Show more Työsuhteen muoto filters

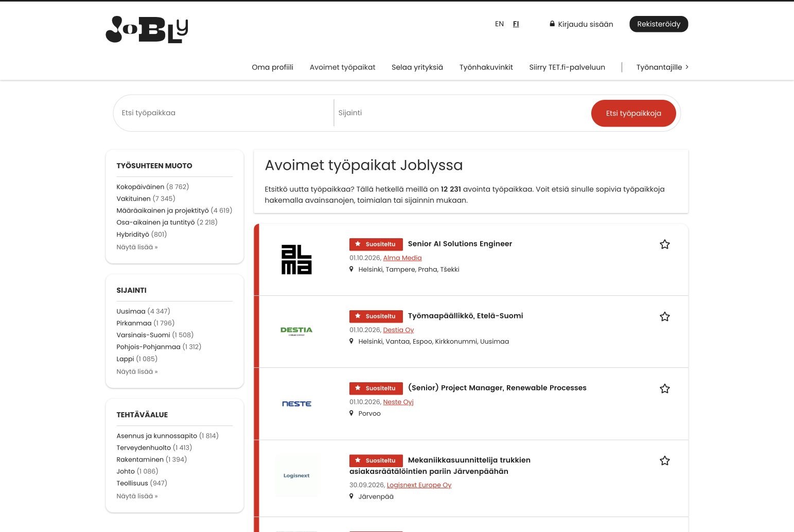[x=137, y=247]
